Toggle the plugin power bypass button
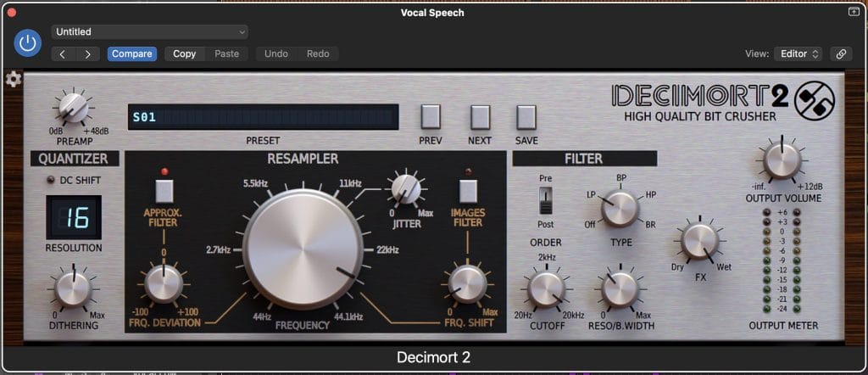Viewport: 868px width, 375px height. coord(28,43)
